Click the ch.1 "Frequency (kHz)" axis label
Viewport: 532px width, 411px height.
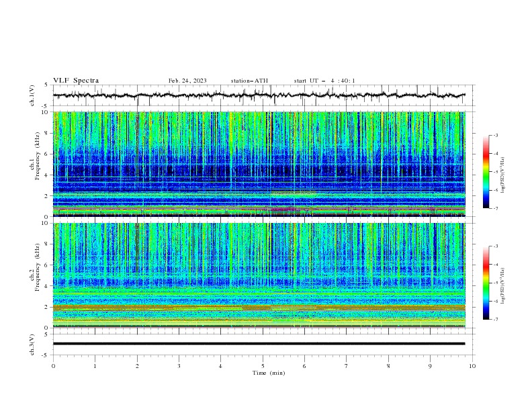tap(37, 156)
